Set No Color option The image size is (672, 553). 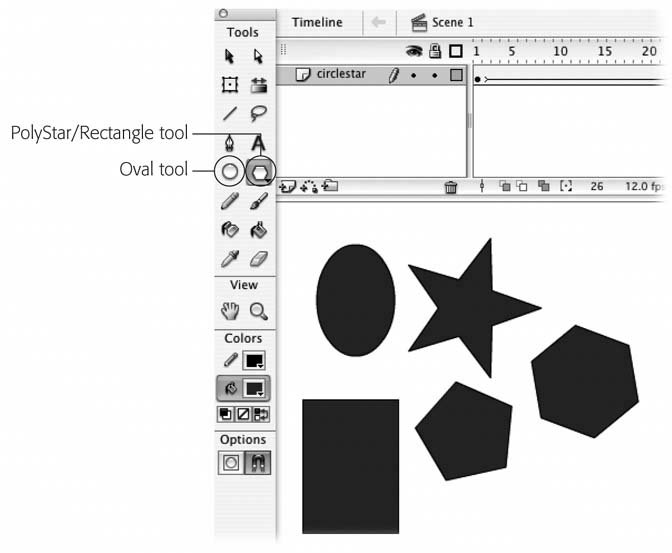pos(243,414)
